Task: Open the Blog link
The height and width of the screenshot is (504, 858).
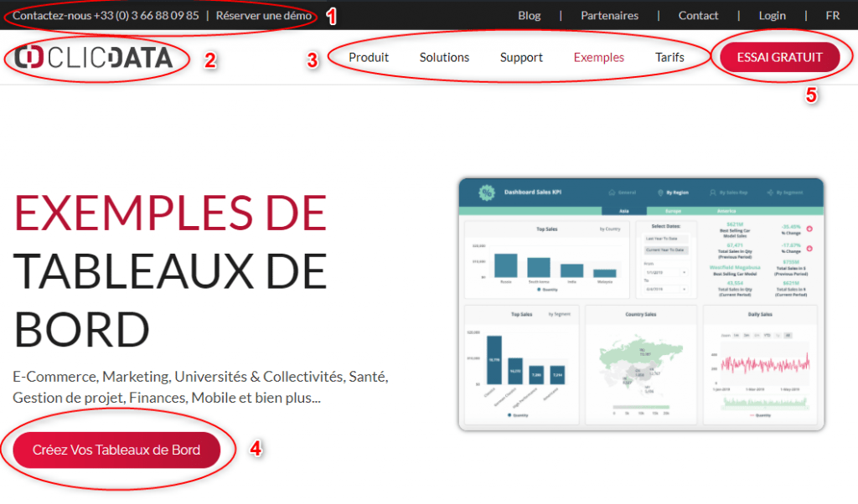Action: [x=530, y=15]
